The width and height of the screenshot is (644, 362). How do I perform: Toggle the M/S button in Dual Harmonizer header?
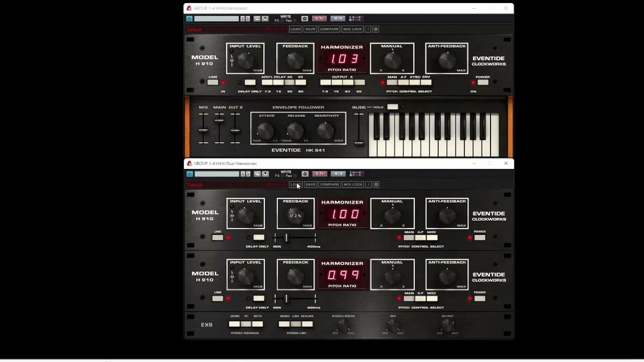pyautogui.click(x=338, y=174)
